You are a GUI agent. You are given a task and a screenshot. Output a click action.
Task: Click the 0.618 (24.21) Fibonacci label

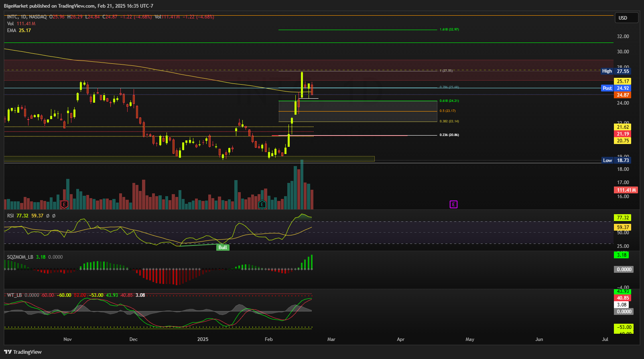tap(449, 101)
